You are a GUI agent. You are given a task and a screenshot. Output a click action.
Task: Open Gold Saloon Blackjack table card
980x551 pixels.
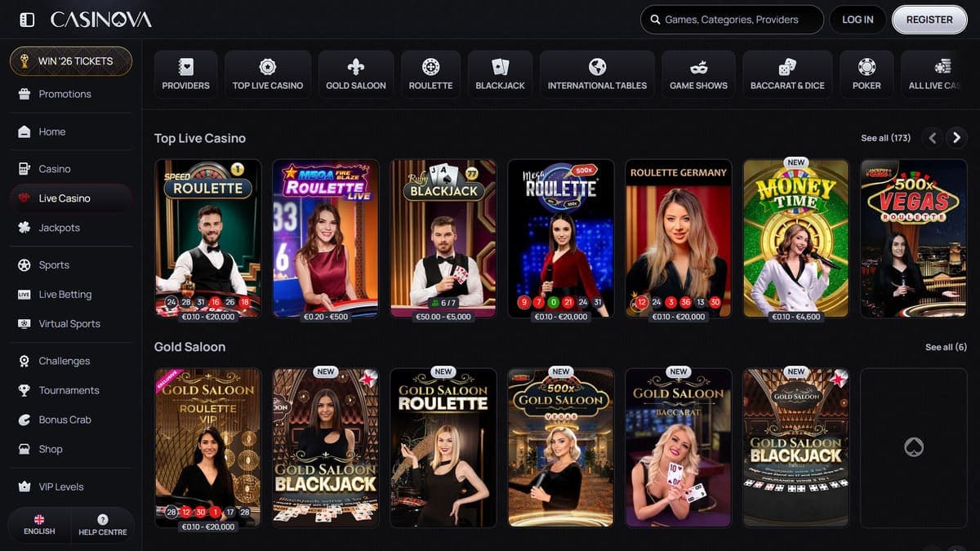[796, 447]
